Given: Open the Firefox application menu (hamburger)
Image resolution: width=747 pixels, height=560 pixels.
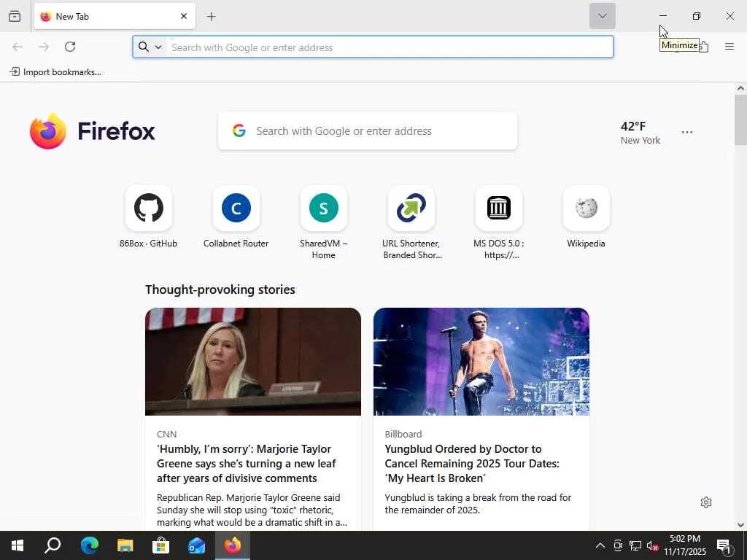Looking at the screenshot, I should pos(729,47).
